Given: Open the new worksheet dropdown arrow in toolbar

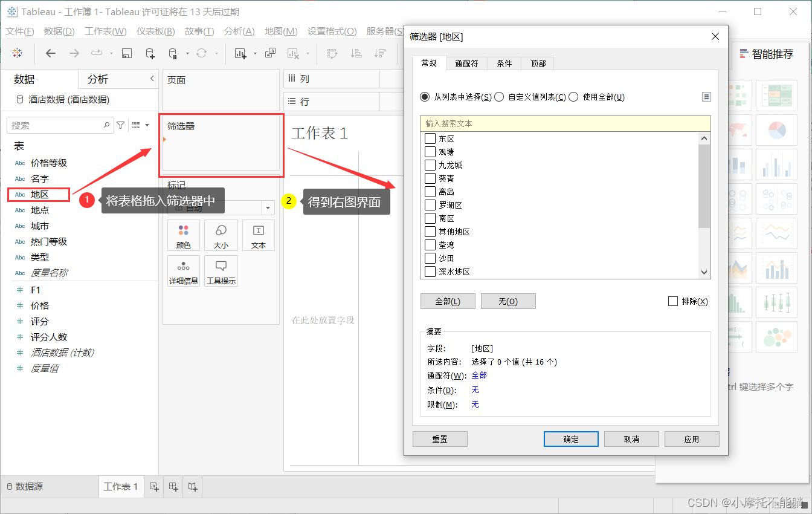Looking at the screenshot, I should point(255,53).
